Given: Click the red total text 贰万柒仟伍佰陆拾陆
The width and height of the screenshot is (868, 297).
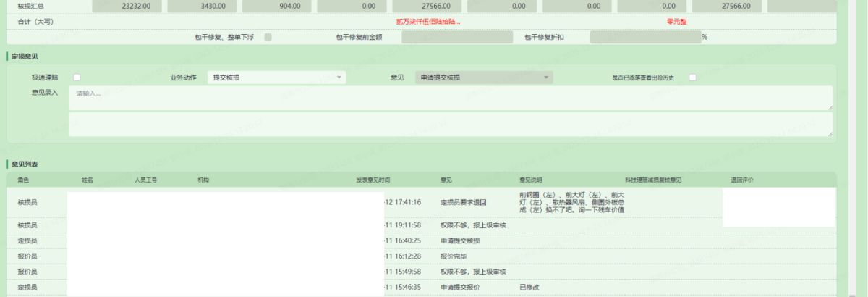Looking at the screenshot, I should click(428, 22).
